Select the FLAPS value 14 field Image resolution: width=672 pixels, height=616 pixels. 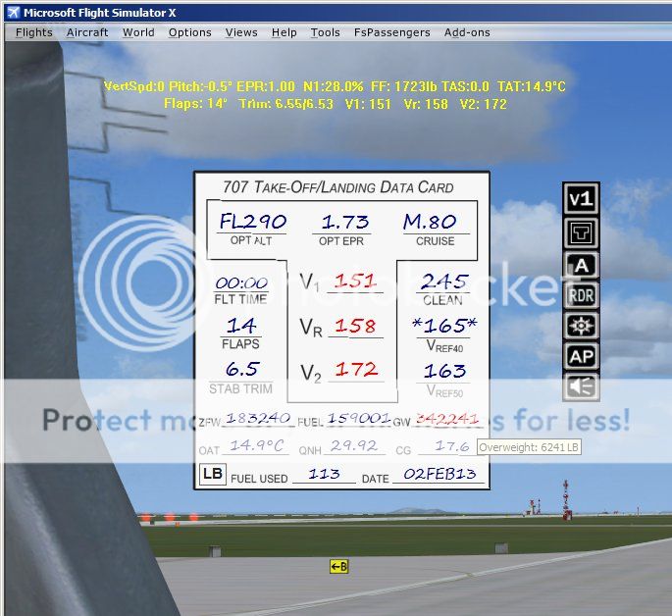240,325
